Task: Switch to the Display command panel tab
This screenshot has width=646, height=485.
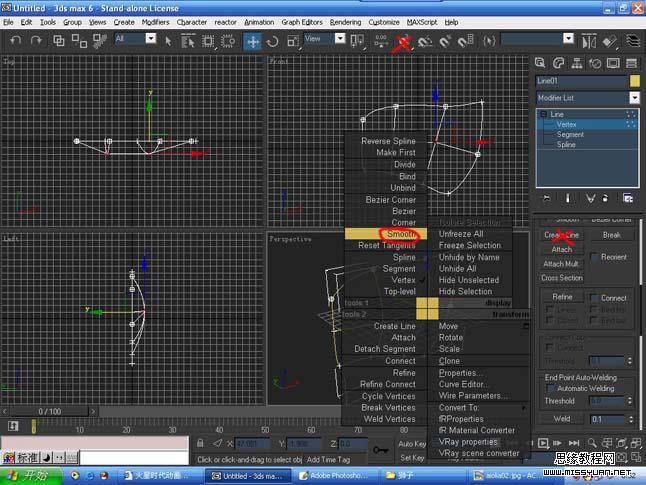Action: (x=613, y=63)
